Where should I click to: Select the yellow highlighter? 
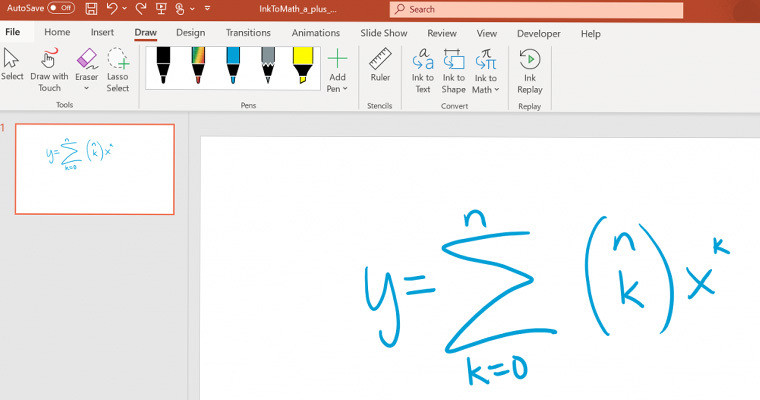pos(303,65)
